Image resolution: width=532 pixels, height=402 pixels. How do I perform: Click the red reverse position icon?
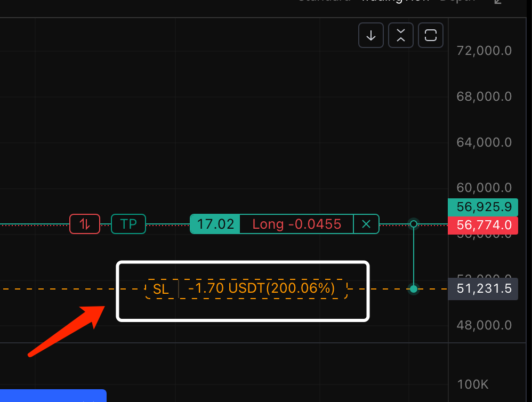pos(85,224)
